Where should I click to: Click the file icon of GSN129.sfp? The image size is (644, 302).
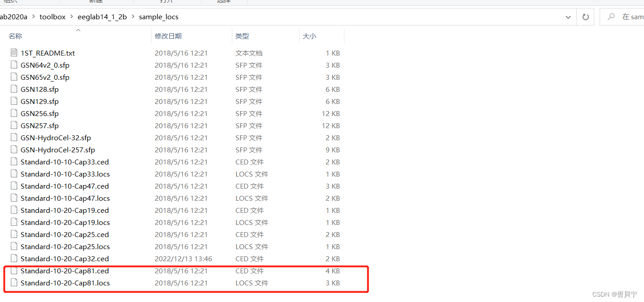[13, 101]
